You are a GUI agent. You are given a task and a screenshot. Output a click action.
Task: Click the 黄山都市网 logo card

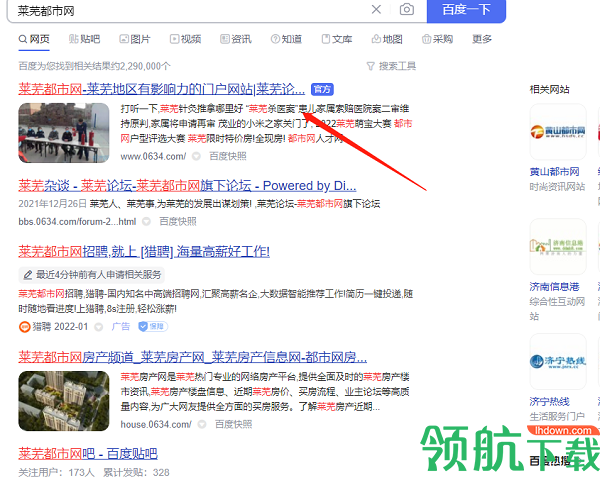pyautogui.click(x=558, y=132)
